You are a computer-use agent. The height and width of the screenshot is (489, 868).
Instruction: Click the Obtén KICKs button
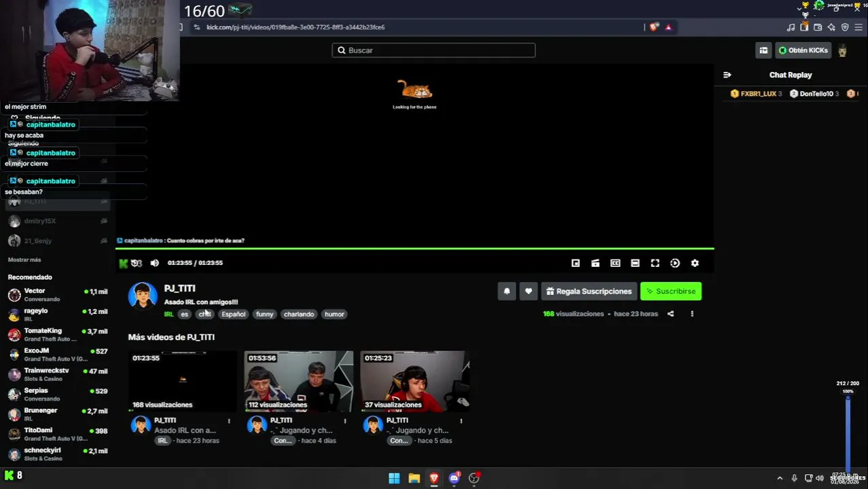pyautogui.click(x=803, y=50)
